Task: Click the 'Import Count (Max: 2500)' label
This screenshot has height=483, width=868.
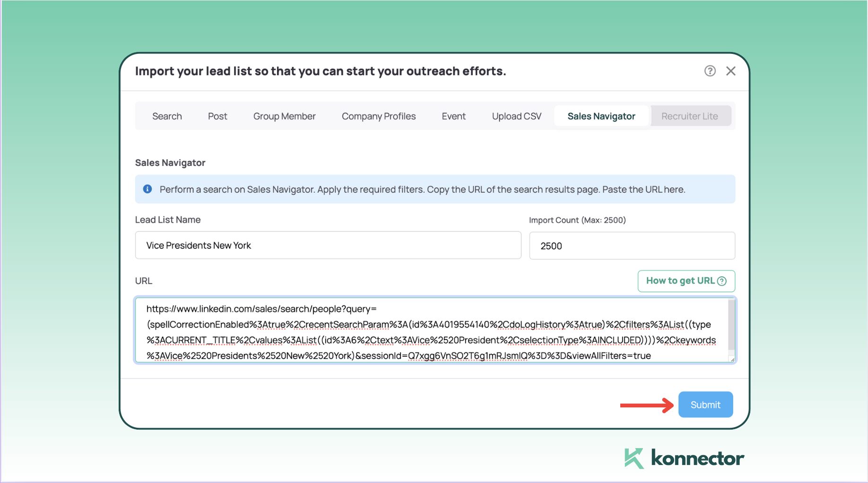Action: [x=577, y=220]
